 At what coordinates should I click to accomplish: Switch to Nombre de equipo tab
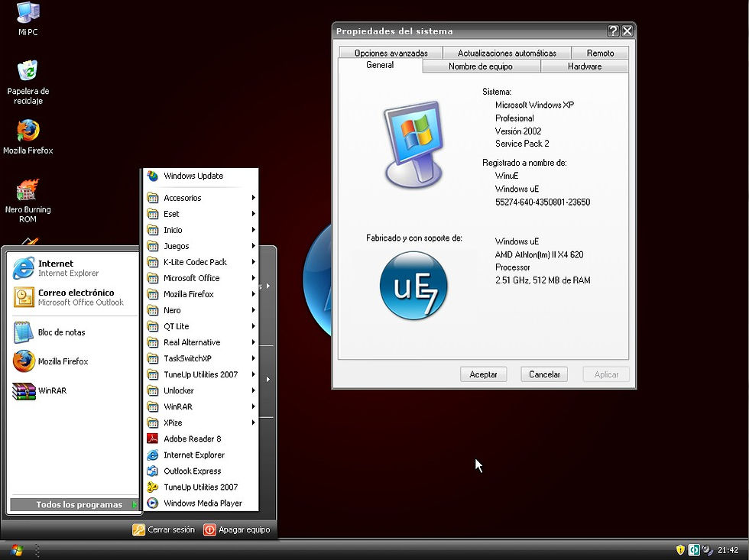tap(481, 66)
